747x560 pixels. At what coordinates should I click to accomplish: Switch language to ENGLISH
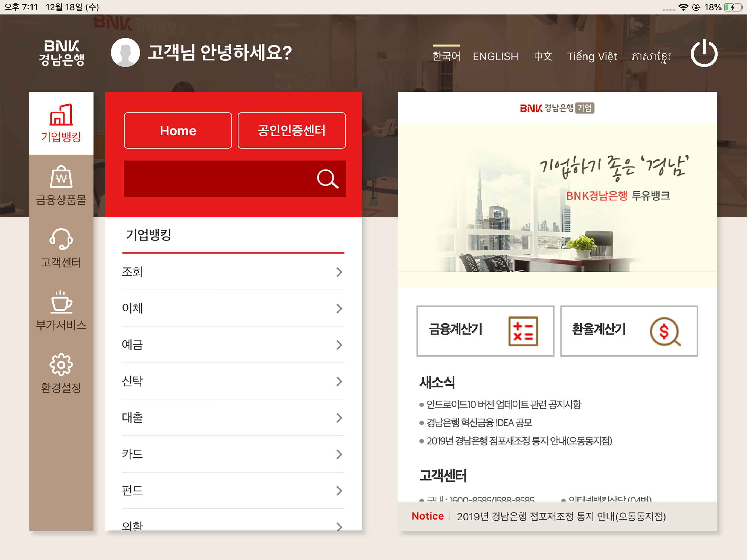tap(495, 56)
